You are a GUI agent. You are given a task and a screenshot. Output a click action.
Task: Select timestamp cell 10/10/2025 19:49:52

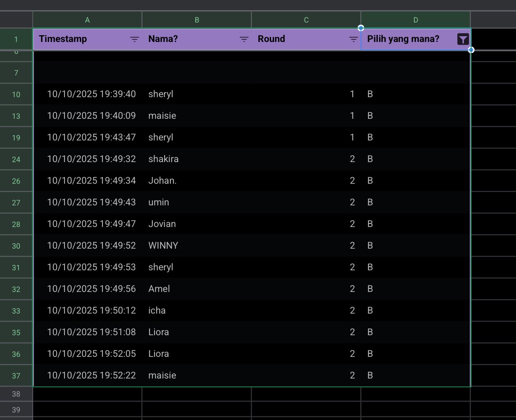87,246
